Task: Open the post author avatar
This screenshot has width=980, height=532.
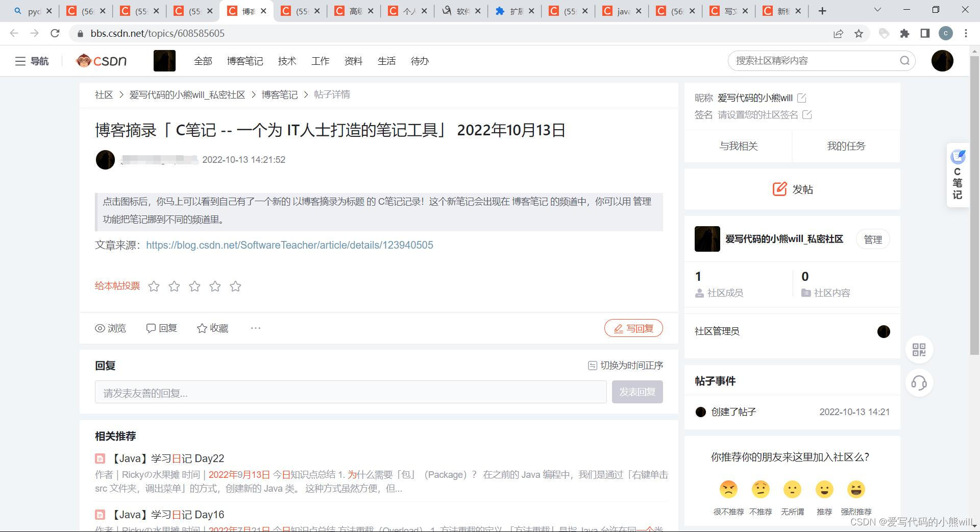Action: click(x=105, y=160)
